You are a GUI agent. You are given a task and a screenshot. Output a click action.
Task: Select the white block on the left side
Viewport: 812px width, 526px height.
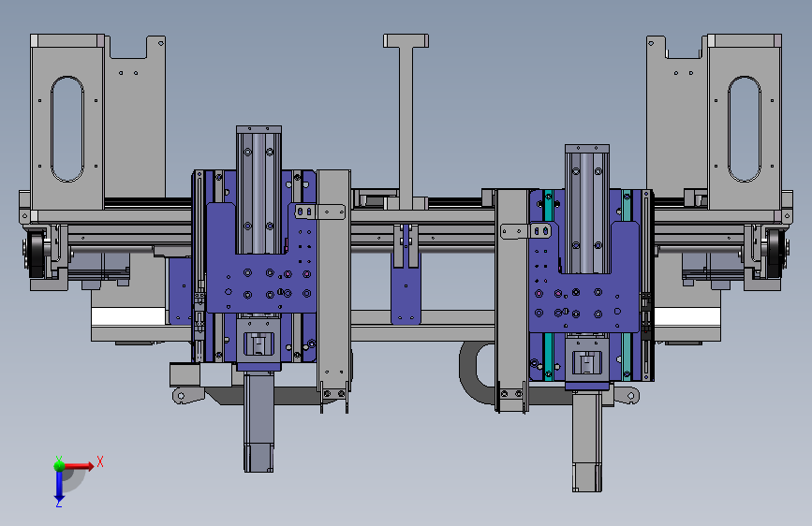(128, 316)
